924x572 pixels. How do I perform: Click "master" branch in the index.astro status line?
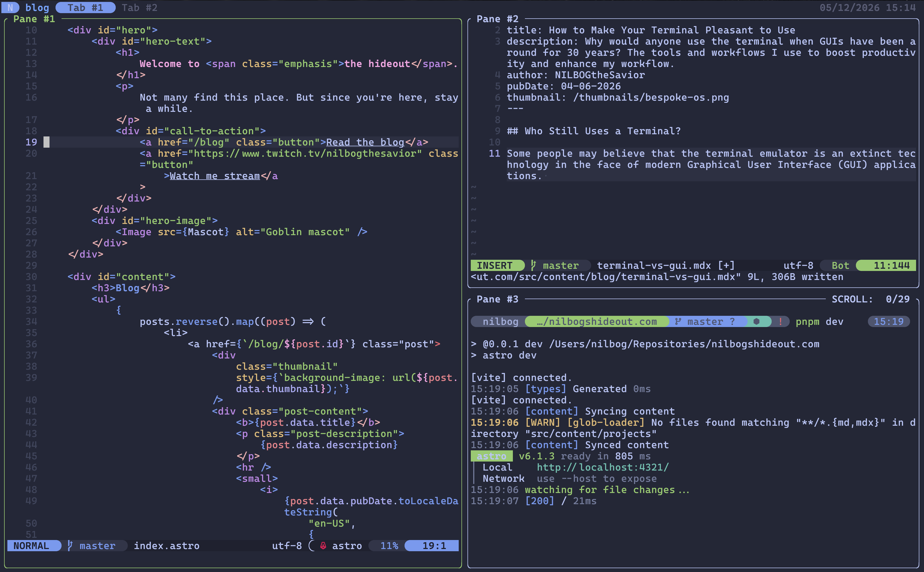pos(97,545)
